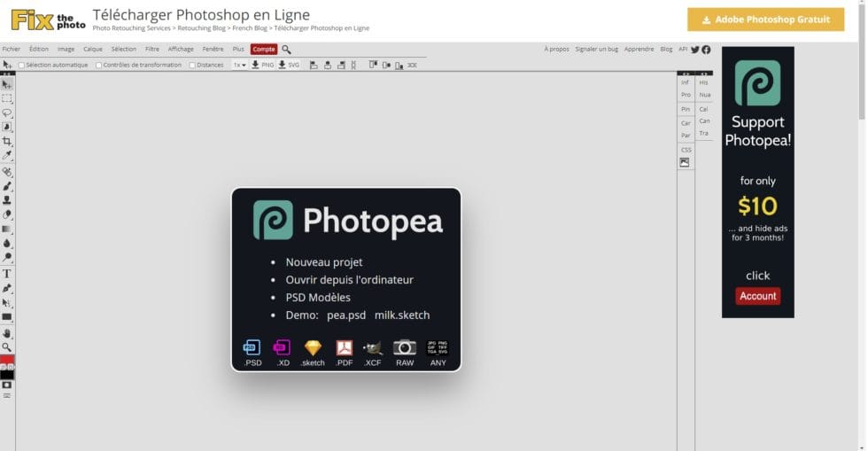Select the Rectangle shape tool
Image resolution: width=868 pixels, height=451 pixels.
(x=7, y=317)
